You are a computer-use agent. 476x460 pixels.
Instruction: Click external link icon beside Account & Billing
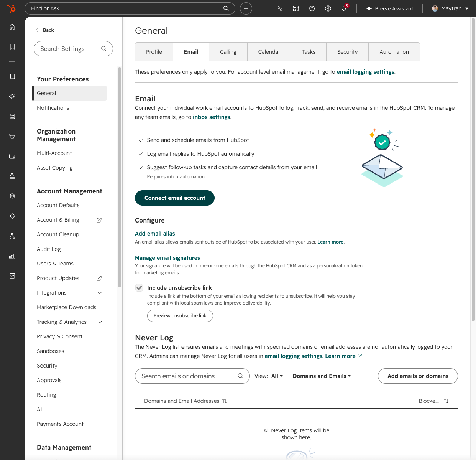[99, 220]
